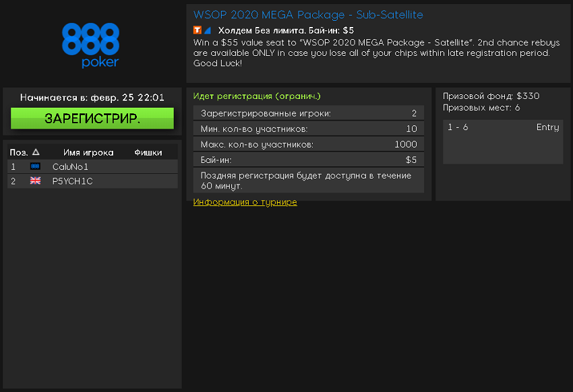Click the WSOP 2020 MEGA Package title
Screen dimensions: 573x392
click(308, 15)
